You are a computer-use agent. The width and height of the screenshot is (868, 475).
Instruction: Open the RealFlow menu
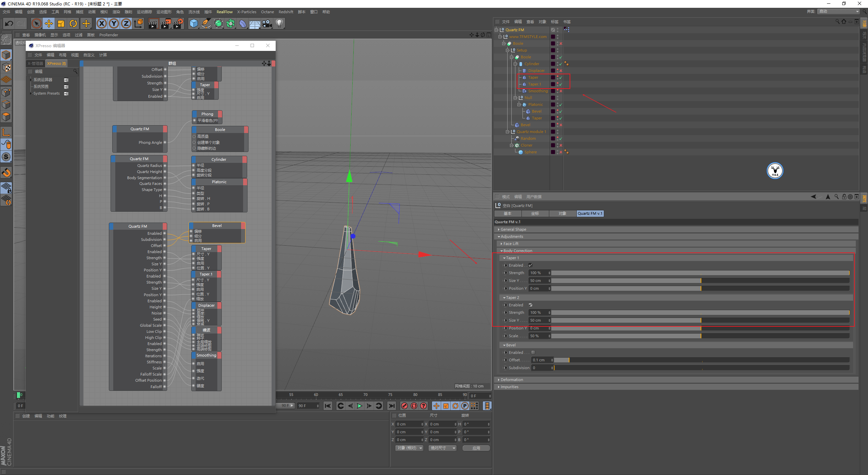(x=224, y=12)
